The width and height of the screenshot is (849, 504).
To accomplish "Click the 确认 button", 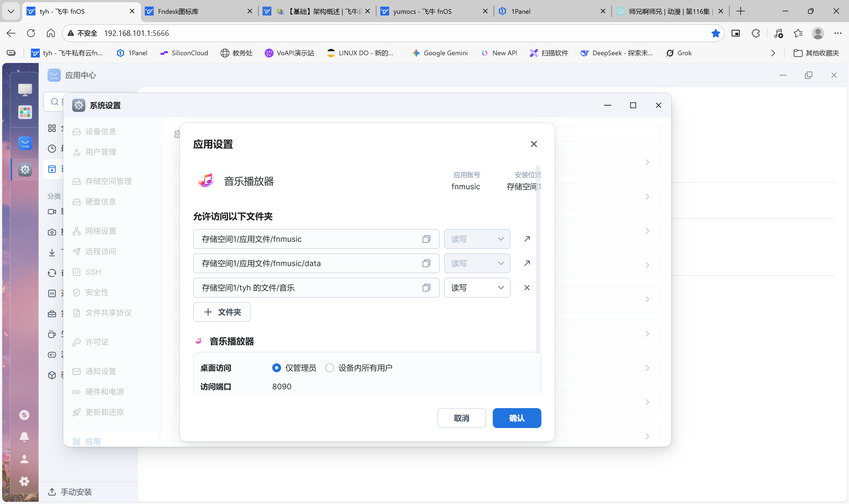I will [517, 418].
